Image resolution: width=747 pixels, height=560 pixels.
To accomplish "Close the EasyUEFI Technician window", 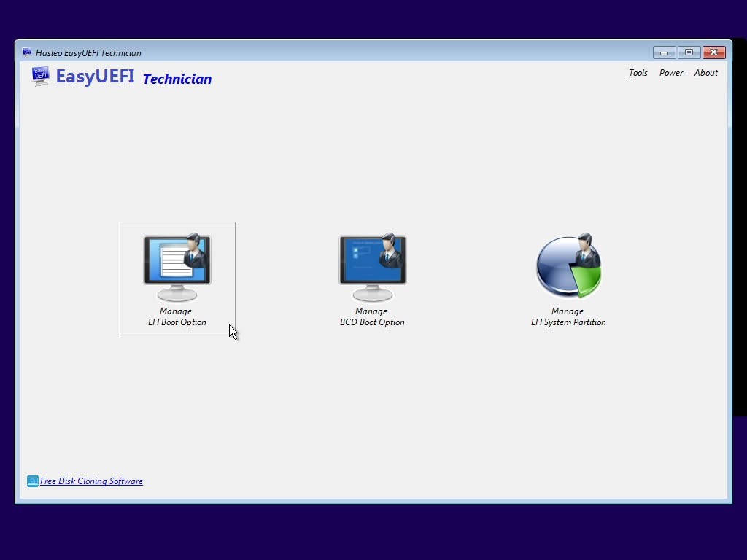I will [713, 52].
